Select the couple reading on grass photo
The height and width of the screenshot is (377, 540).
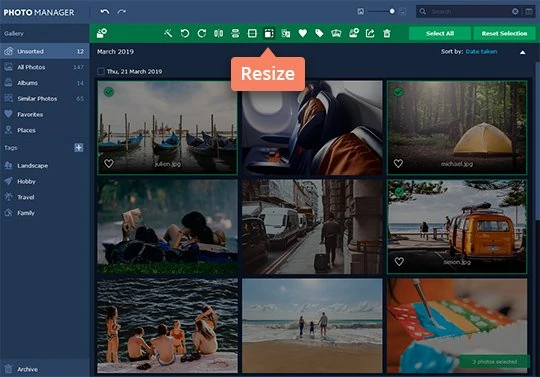(167, 227)
